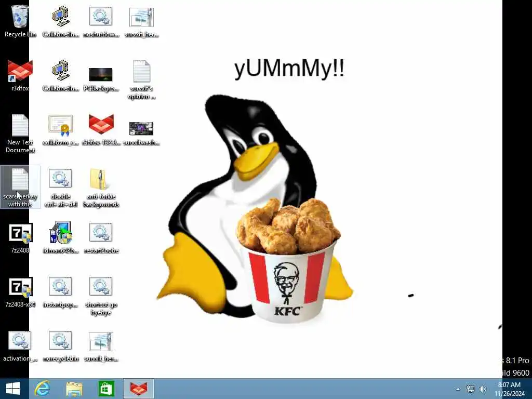Select the idman642b... installer icon
The height and width of the screenshot is (399, 532).
tap(61, 237)
